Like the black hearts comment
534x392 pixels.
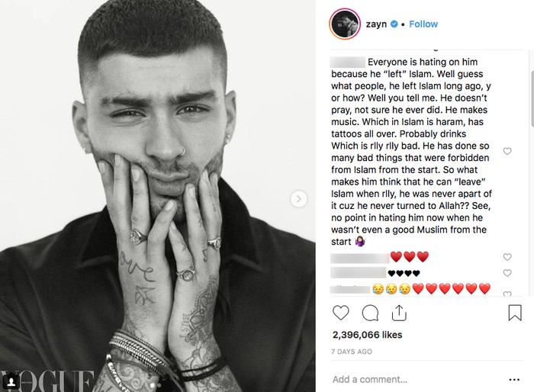click(507, 273)
